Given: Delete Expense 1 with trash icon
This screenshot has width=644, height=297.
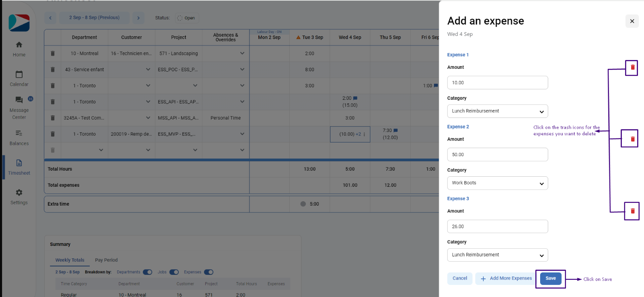Looking at the screenshot, I should 632,67.
